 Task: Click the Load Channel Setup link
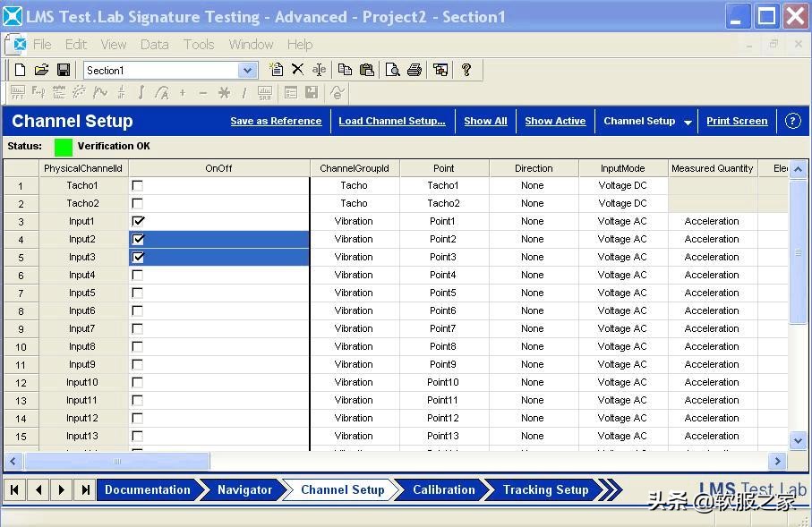click(392, 121)
